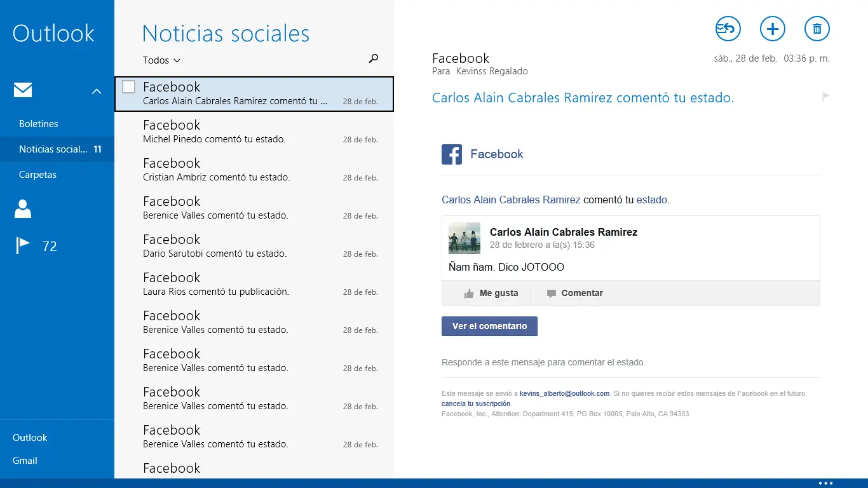Open Michel Pinedo comentó tu estado message
The height and width of the screenshot is (488, 868).
tap(254, 132)
